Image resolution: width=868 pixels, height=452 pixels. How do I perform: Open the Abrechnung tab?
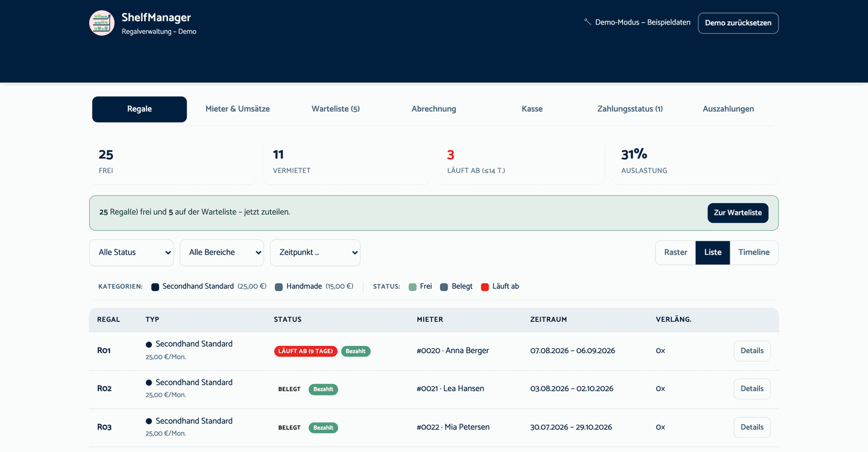pos(434,109)
